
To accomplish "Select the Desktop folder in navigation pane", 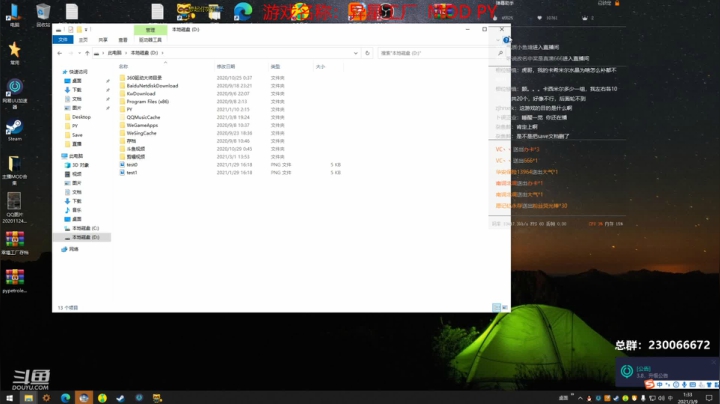I will coord(81,117).
